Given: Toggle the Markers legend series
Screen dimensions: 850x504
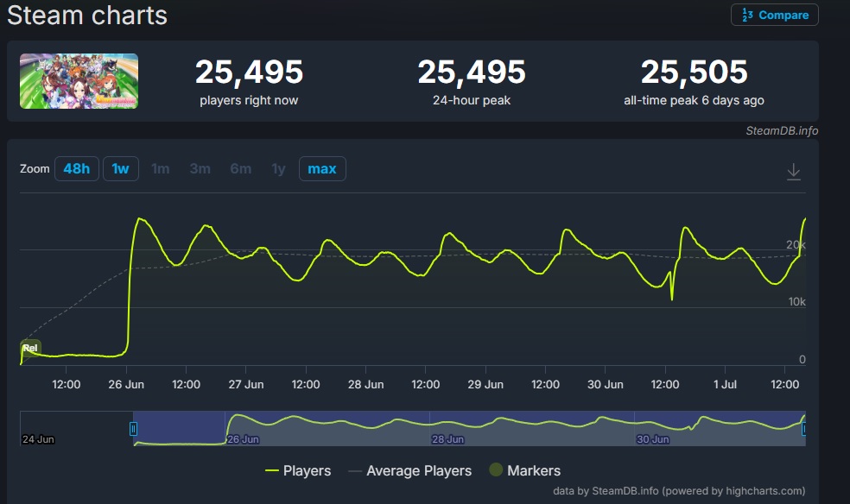Looking at the screenshot, I should click(x=524, y=470).
